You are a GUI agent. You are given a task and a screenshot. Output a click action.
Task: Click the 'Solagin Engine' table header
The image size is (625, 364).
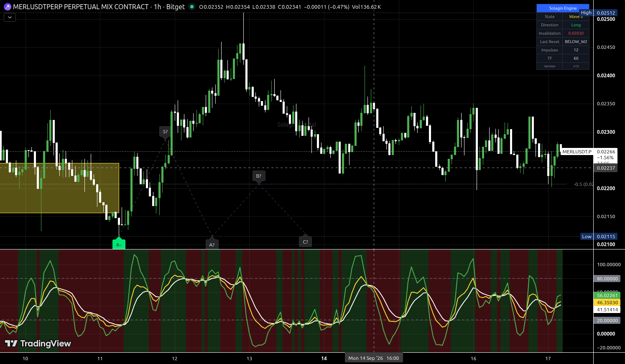pyautogui.click(x=563, y=8)
